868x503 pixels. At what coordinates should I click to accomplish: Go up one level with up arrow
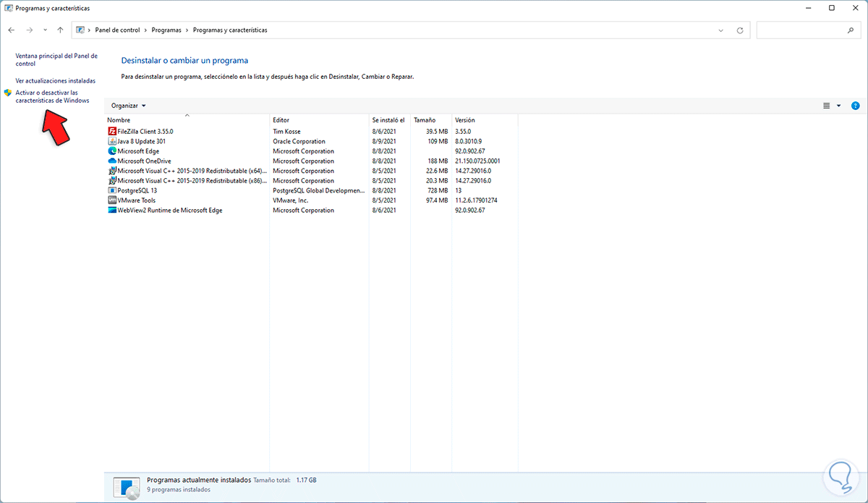coord(60,30)
